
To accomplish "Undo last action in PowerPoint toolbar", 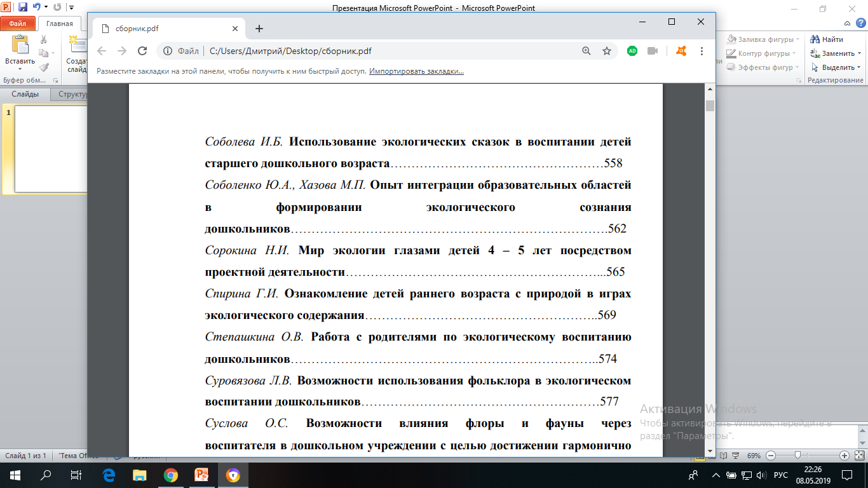I will (x=37, y=8).
